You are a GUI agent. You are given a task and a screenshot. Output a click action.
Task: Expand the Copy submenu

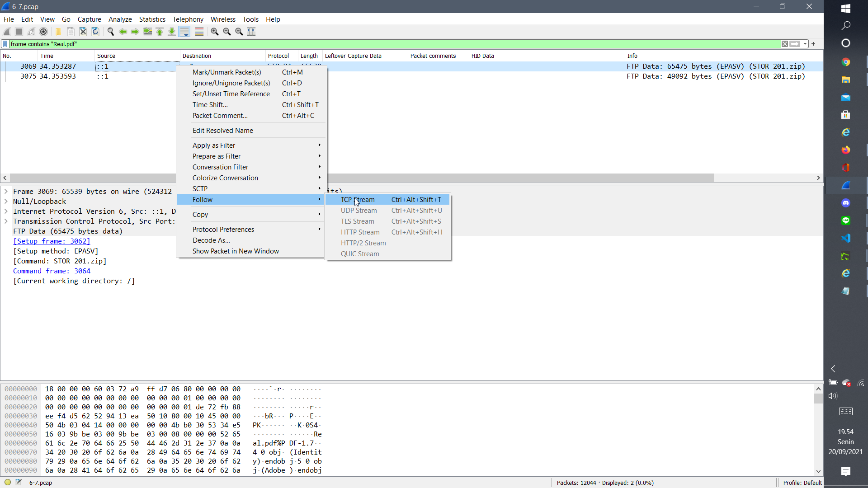click(x=251, y=215)
